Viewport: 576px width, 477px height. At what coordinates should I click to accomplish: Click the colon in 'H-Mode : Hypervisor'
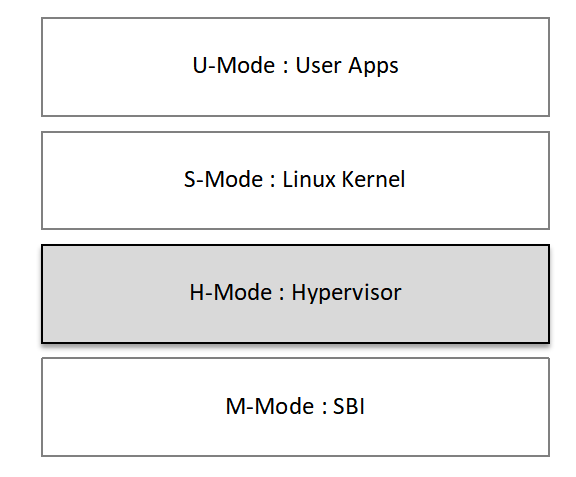coord(282,294)
